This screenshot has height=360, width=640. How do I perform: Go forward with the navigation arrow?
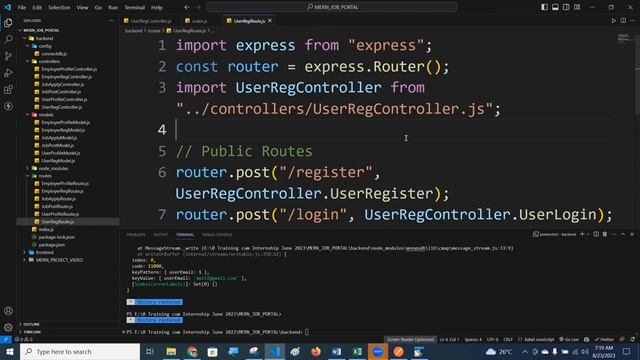[x=198, y=7]
